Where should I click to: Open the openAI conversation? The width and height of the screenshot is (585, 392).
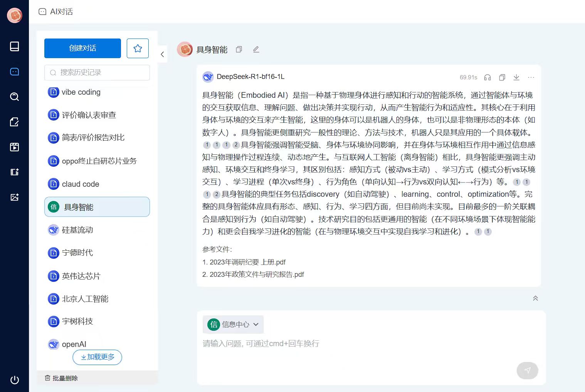73,344
